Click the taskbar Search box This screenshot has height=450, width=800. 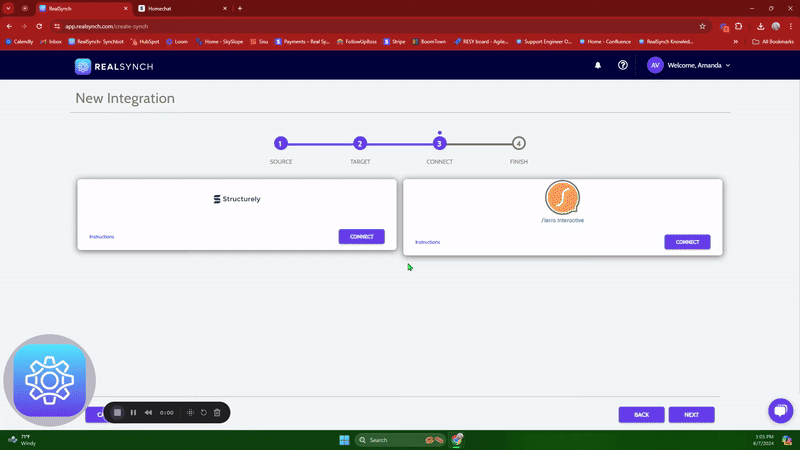point(400,440)
